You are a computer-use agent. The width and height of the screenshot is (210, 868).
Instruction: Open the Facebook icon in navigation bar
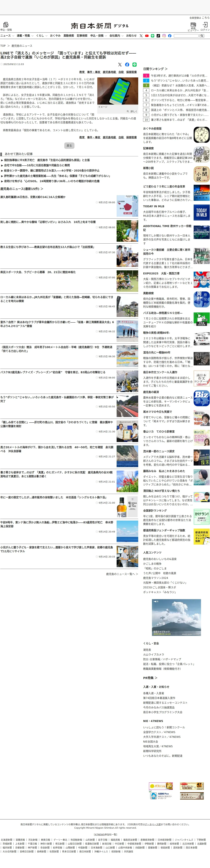[x=170, y=36]
